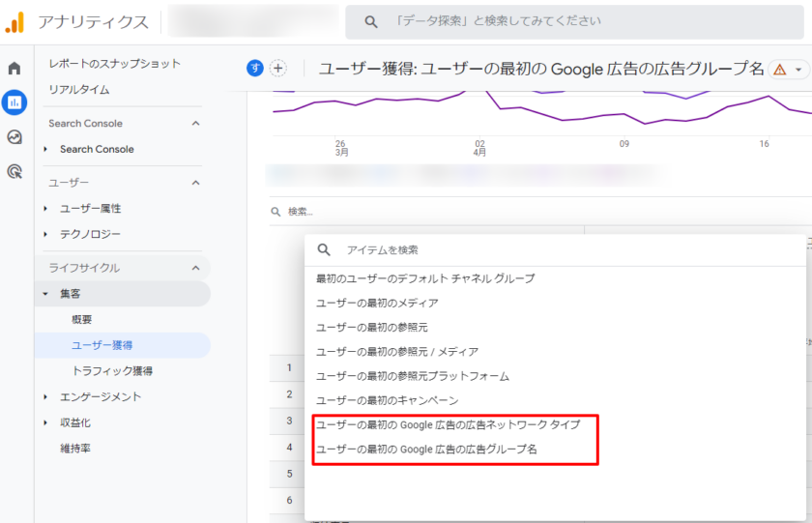Click search icon in dimension picker
Image resolution: width=812 pixels, height=523 pixels.
324,249
